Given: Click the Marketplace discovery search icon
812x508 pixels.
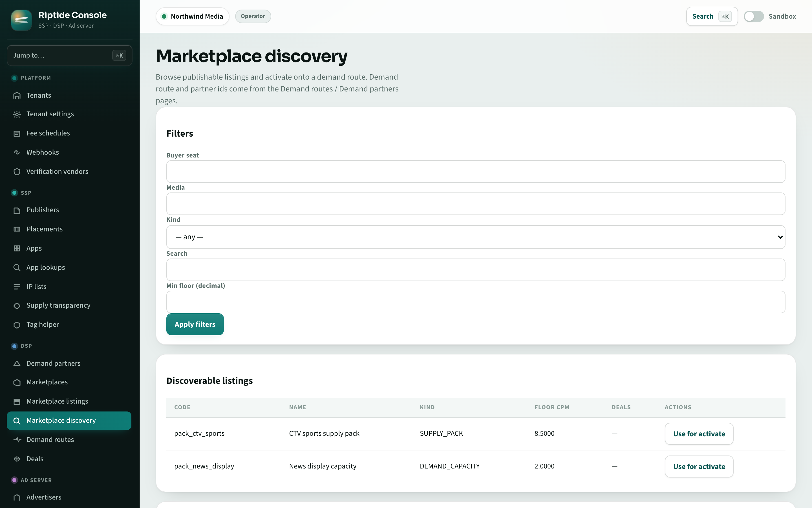Looking at the screenshot, I should [x=17, y=421].
